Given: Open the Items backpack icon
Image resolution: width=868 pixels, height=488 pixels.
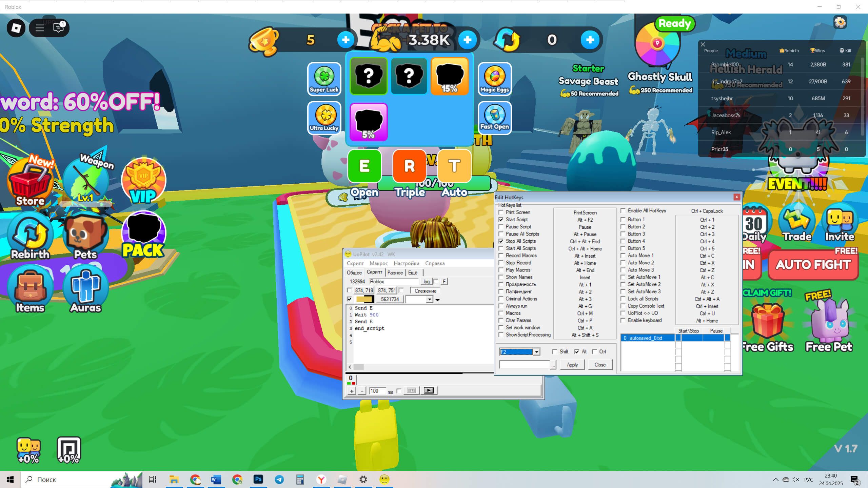Looking at the screenshot, I should coord(30,289).
